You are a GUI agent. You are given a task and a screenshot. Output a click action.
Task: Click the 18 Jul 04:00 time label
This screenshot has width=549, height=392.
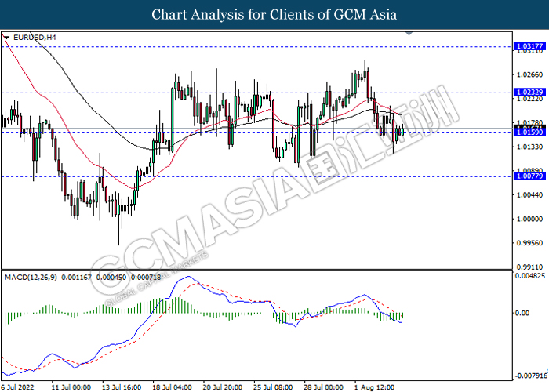point(172,387)
